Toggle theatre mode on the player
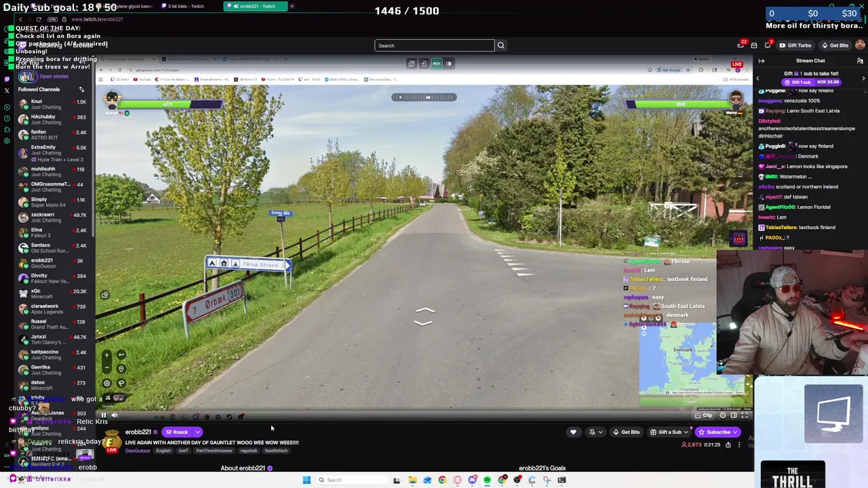 tap(734, 415)
